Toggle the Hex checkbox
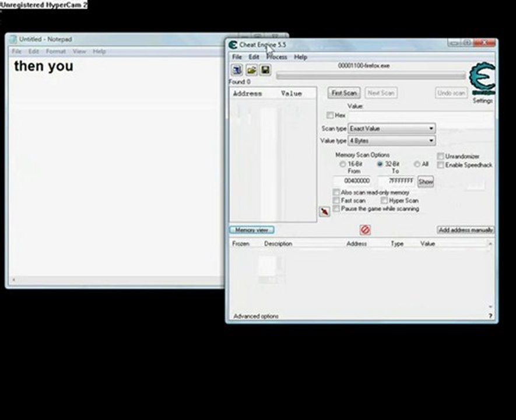516x420 pixels. 330,115
